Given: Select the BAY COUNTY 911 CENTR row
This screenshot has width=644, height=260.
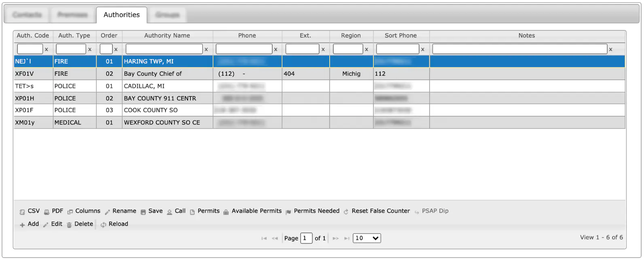Looking at the screenshot, I should point(320,98).
